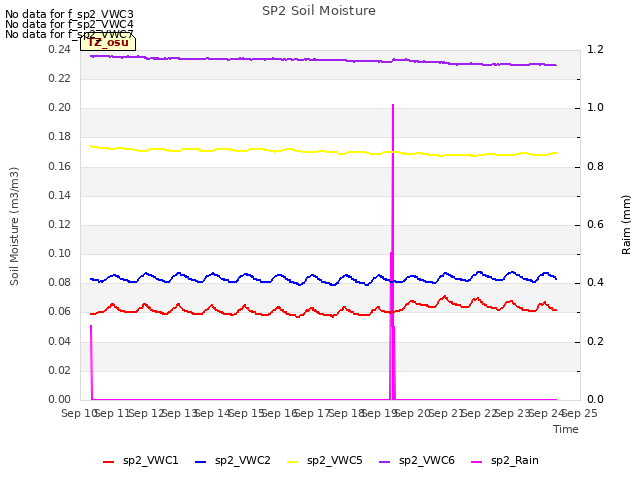
Task: Click purple sp2_VWC6 legend color marker
Action: pos(384,462)
